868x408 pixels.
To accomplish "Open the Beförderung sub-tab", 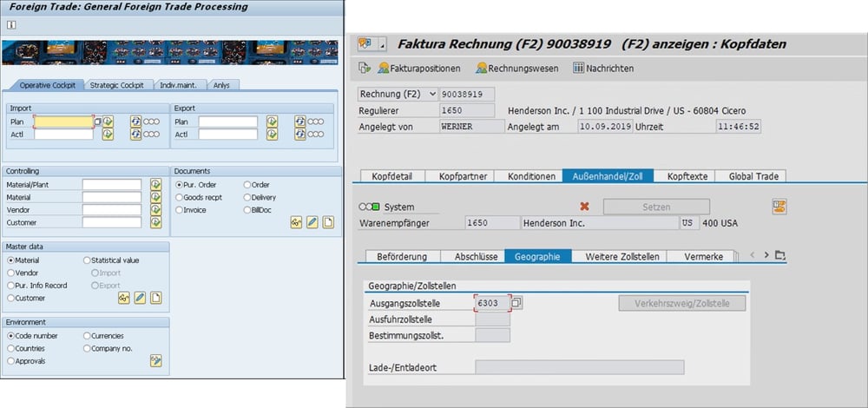I will point(402,256).
